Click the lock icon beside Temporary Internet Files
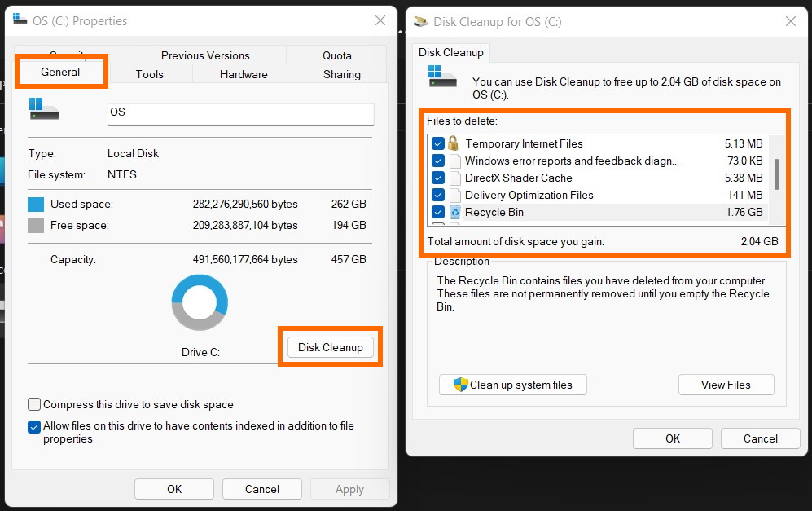Screen dimensions: 812x511 pos(454,143)
